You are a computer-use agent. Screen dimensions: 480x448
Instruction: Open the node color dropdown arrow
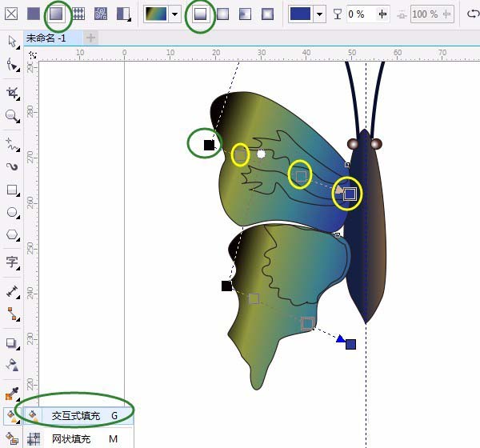(x=319, y=14)
